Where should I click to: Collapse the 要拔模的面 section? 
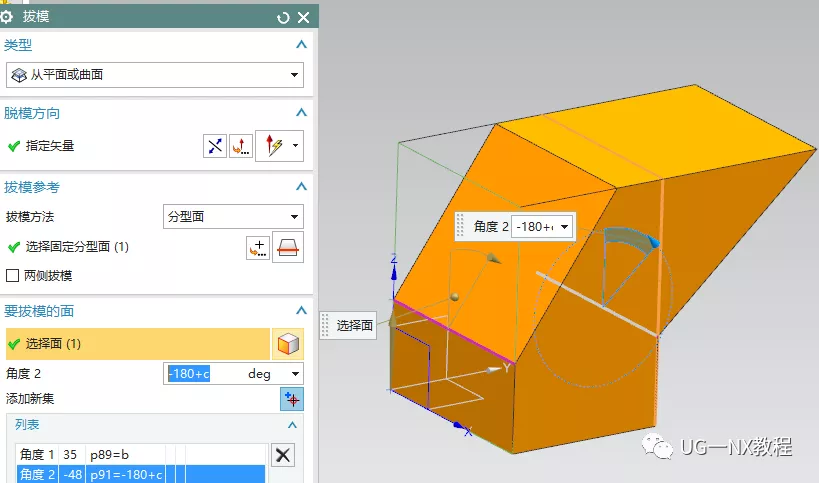coord(301,311)
